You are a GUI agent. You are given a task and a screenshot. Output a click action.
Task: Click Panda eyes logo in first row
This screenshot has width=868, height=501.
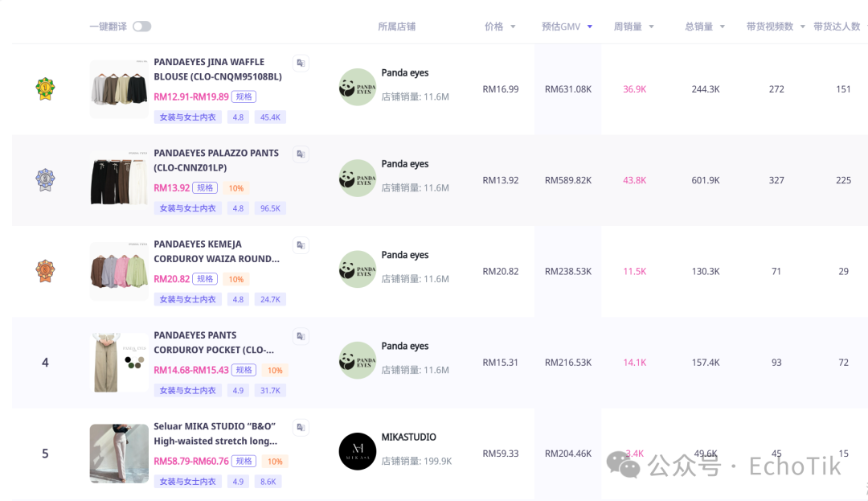358,87
